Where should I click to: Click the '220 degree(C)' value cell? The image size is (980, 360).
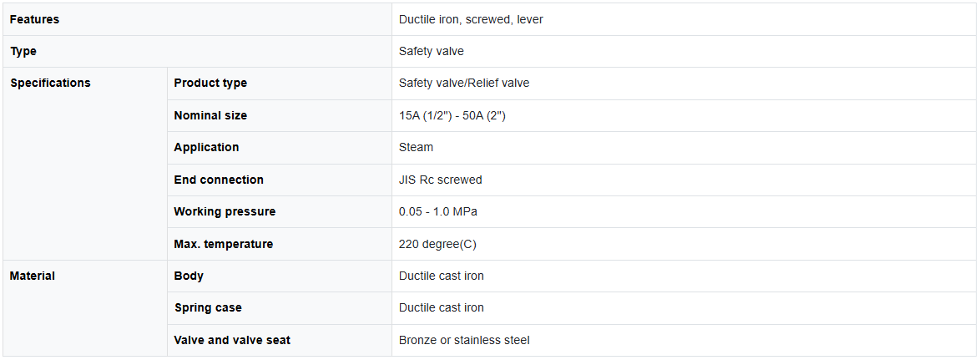pyautogui.click(x=438, y=244)
